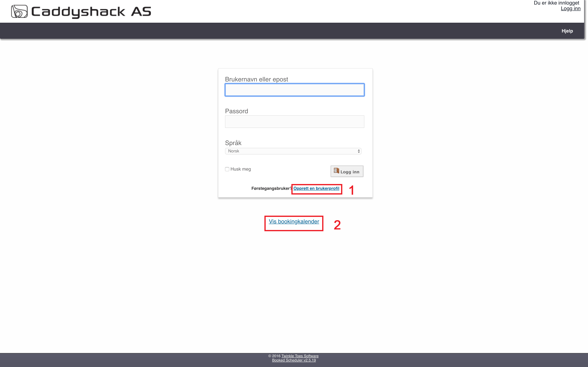The width and height of the screenshot is (588, 367).
Task: Click the Språk field label
Action: [233, 143]
